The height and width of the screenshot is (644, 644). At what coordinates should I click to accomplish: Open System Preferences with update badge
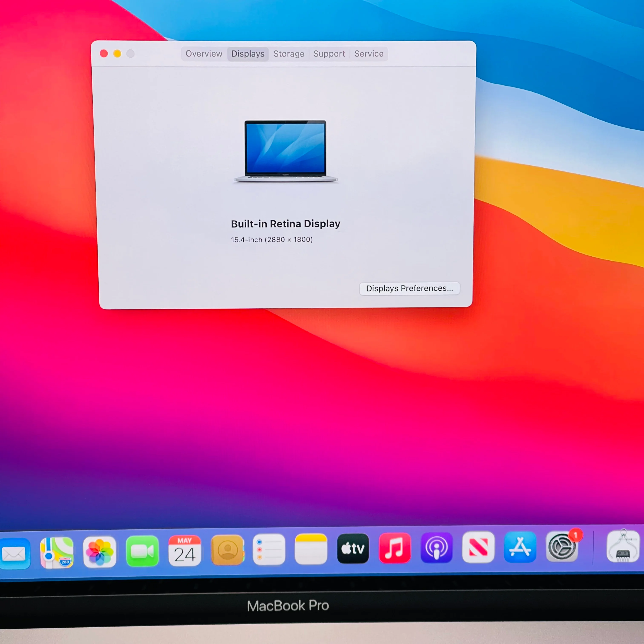pyautogui.click(x=562, y=546)
